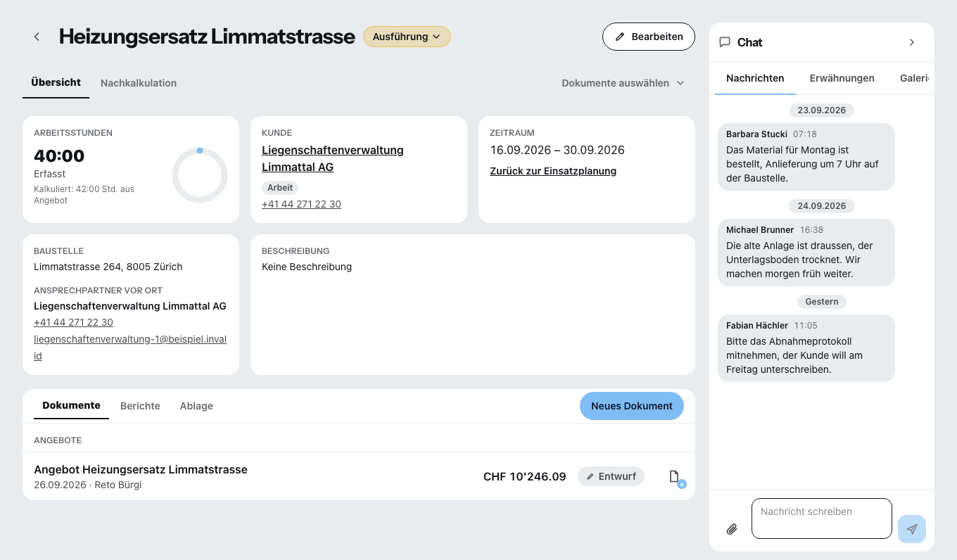Click the Entwurf status badge

(x=611, y=476)
